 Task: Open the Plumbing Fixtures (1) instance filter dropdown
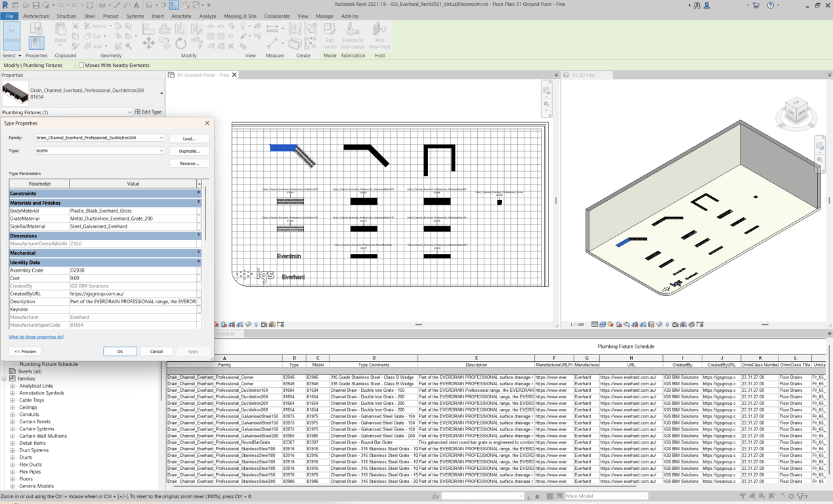click(x=129, y=112)
